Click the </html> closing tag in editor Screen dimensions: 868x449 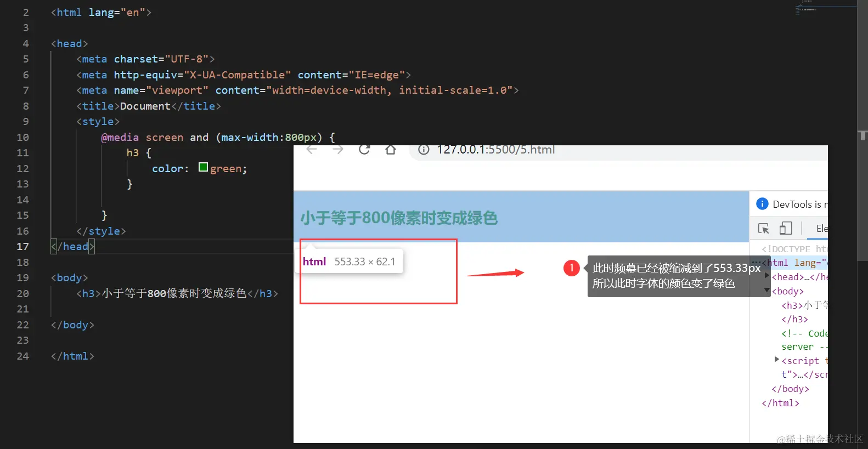tap(72, 356)
